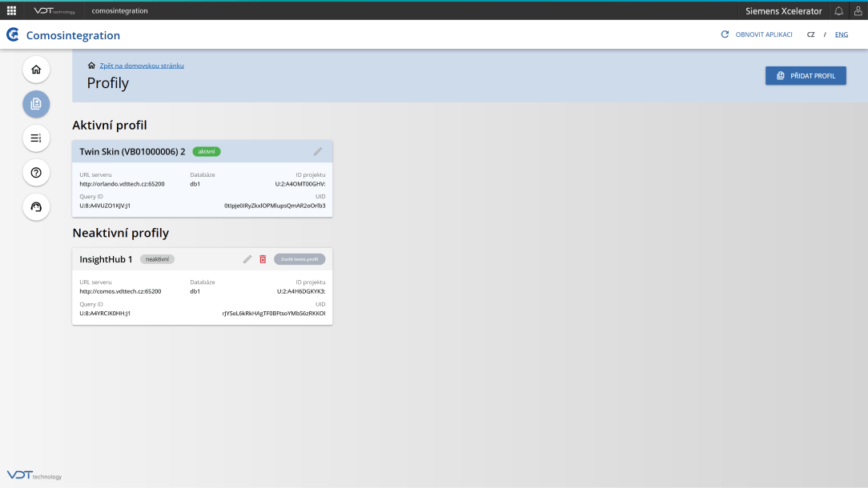This screenshot has width=868, height=488.
Task: Open the app launcher grid icon
Action: point(11,10)
